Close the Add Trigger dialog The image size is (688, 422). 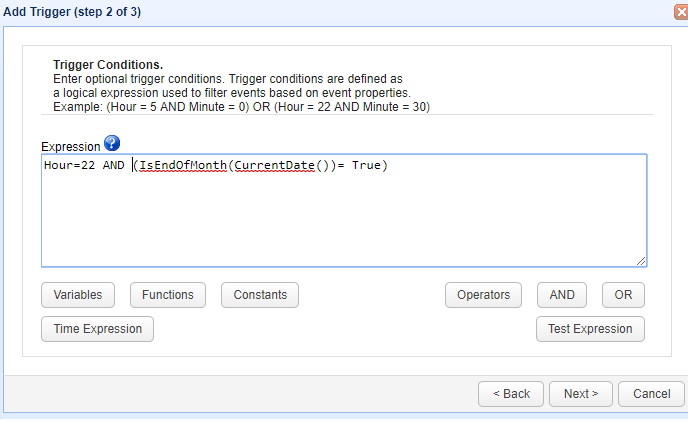click(682, 11)
